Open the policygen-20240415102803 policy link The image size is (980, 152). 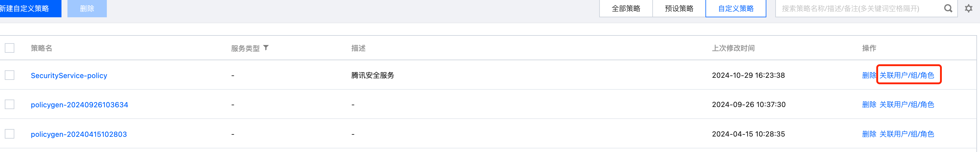[x=78, y=134]
